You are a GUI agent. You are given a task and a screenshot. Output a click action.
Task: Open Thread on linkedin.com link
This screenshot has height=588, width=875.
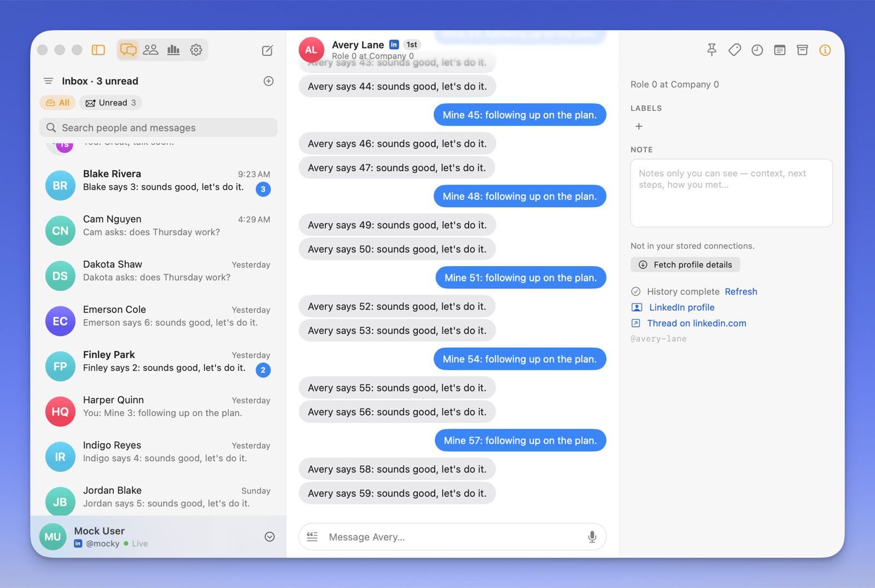pos(696,323)
